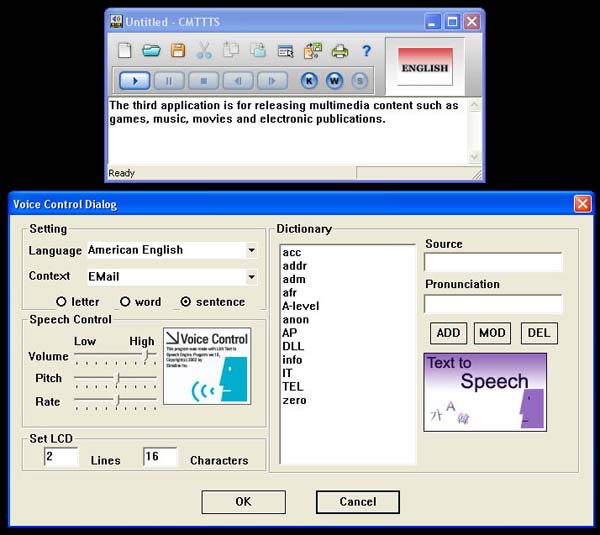
Task: Click the clipboard transfer icon beside printer
Action: tap(313, 51)
